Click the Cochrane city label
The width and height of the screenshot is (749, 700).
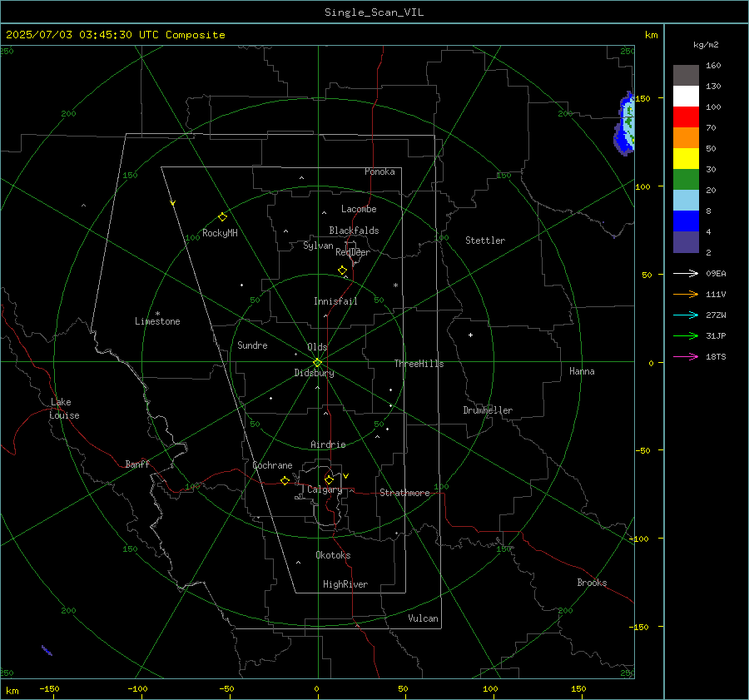(x=272, y=465)
